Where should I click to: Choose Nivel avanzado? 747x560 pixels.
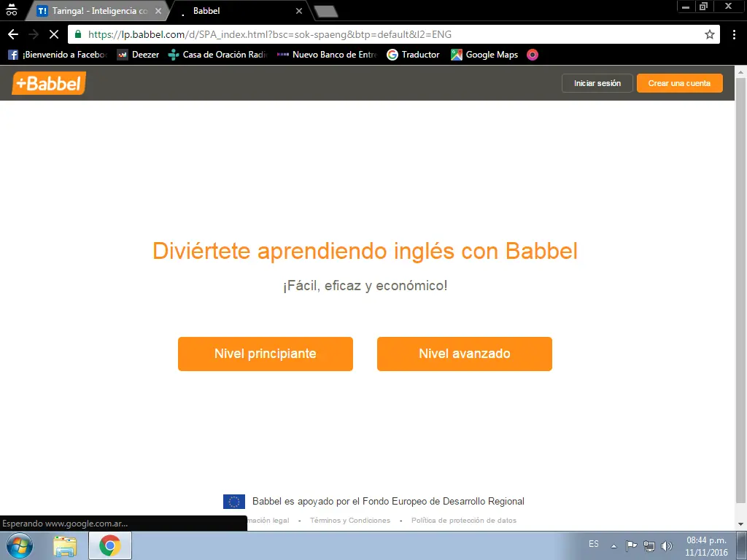tap(465, 354)
